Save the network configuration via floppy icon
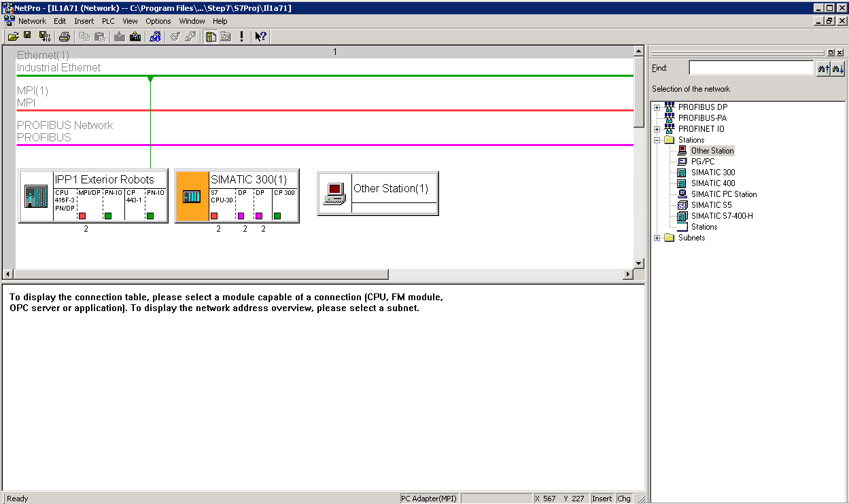 tap(28, 36)
